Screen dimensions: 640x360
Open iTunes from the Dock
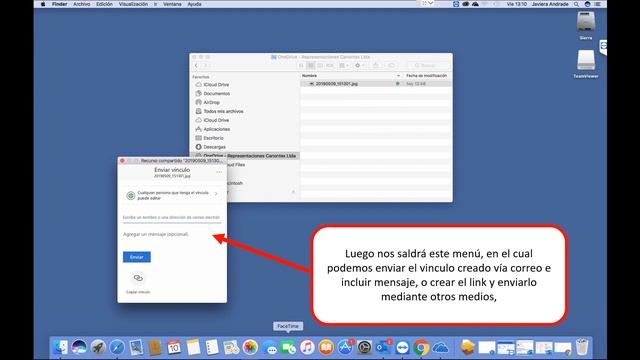click(307, 347)
